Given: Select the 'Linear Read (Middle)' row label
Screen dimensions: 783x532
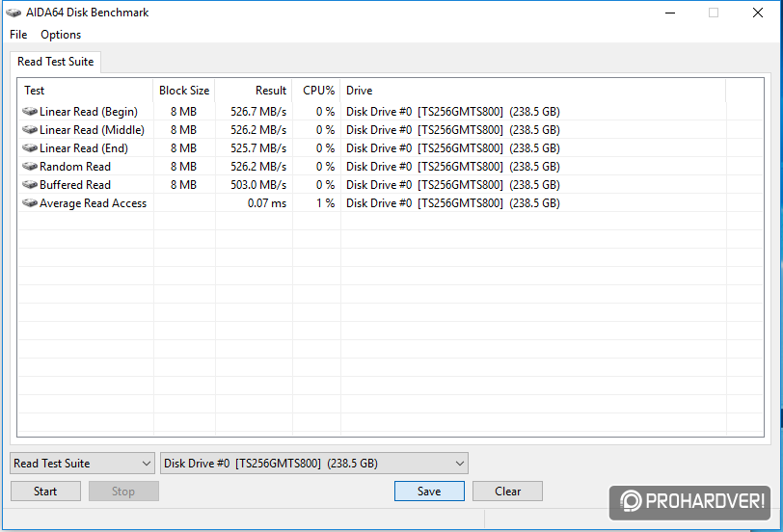Looking at the screenshot, I should pyautogui.click(x=92, y=130).
